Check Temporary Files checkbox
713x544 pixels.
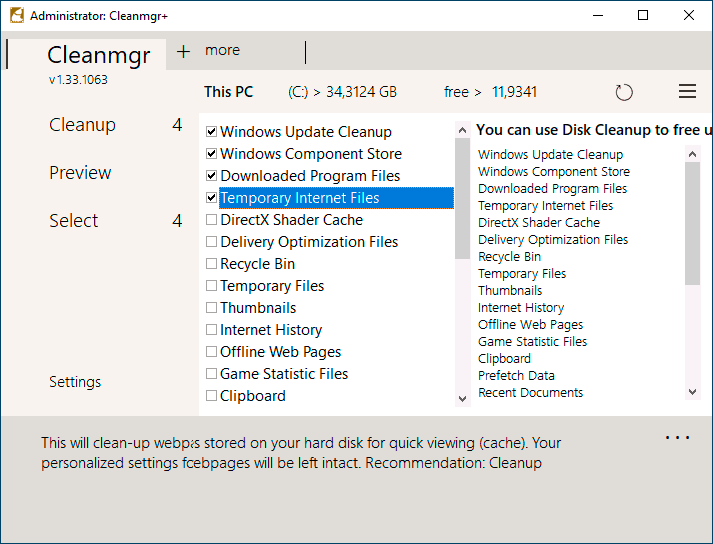tap(211, 286)
